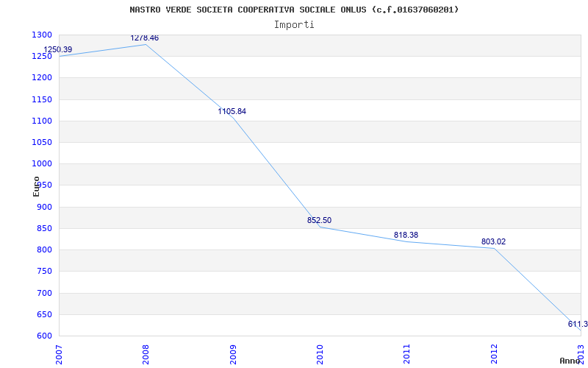Click x-axis year 2009

[233, 354]
